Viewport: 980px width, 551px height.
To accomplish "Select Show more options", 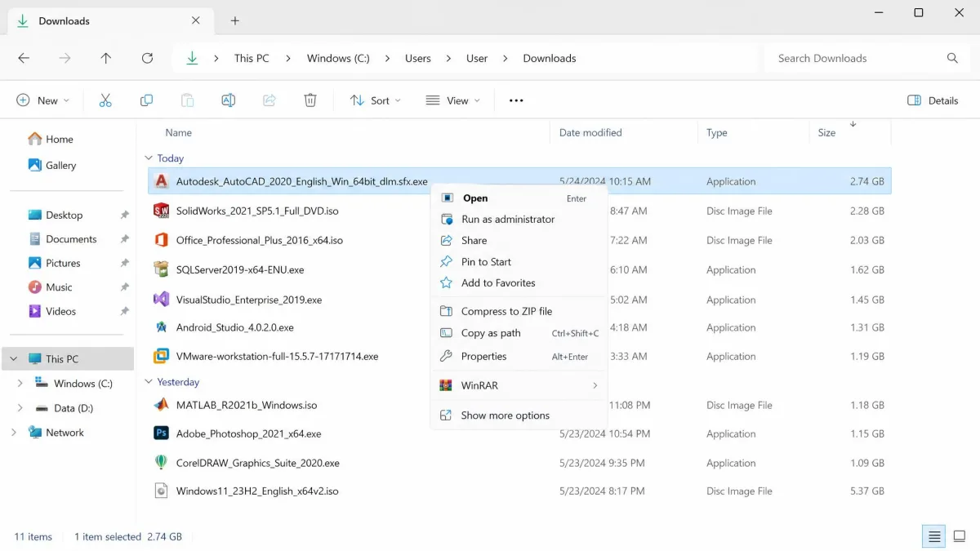I will [x=519, y=415].
